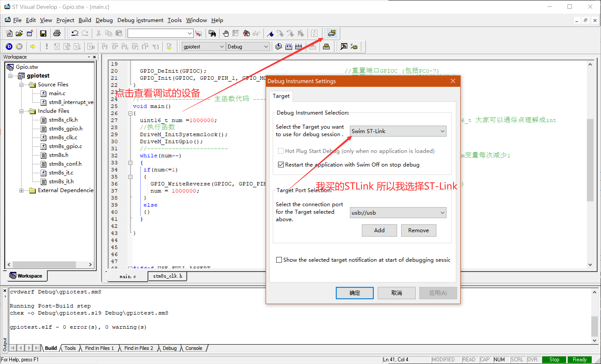Click the Save file toolbar icon
601x364 pixels.
(x=43, y=33)
